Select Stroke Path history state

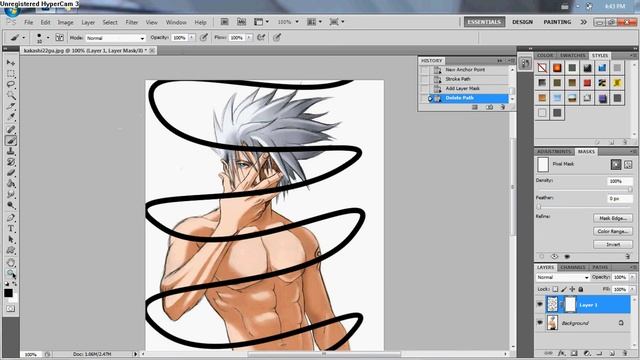(x=458, y=79)
